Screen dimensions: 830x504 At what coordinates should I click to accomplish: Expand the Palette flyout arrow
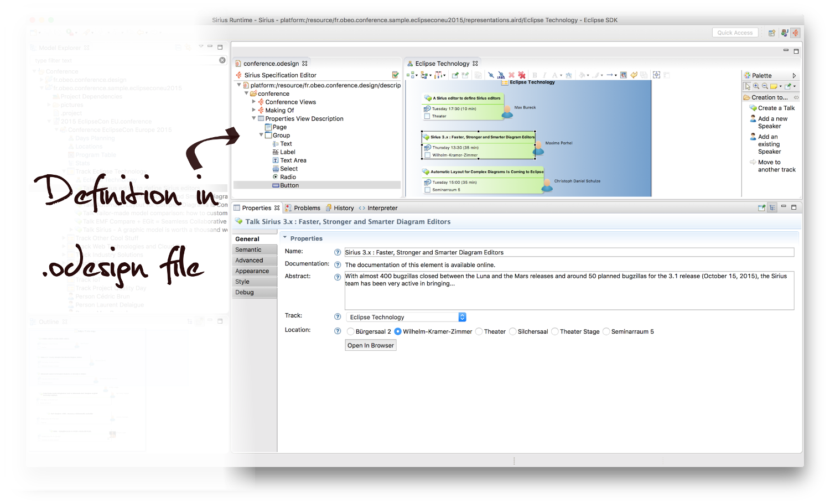point(794,76)
